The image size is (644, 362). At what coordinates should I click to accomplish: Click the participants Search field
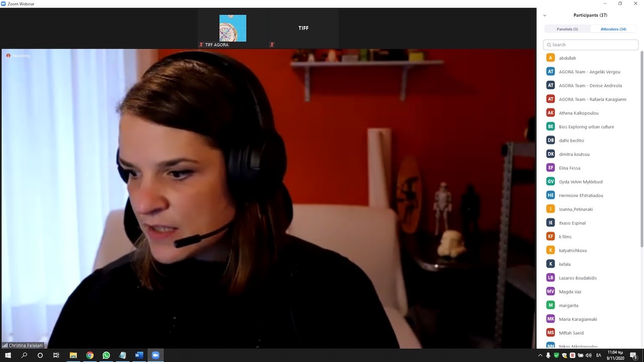click(x=591, y=45)
